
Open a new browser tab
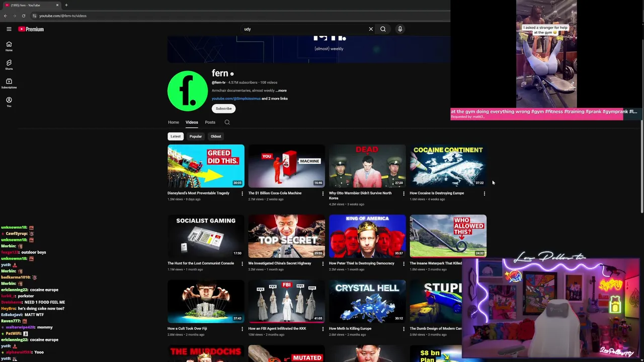pos(66,5)
